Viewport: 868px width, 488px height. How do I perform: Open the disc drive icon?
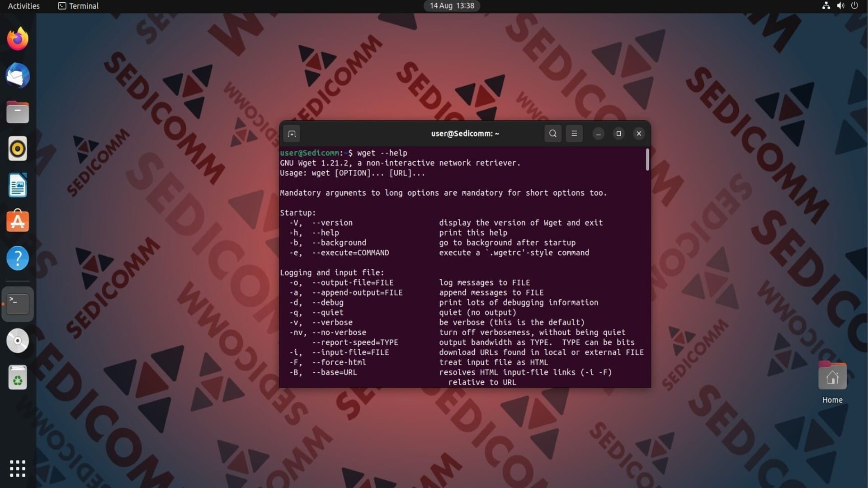click(18, 341)
